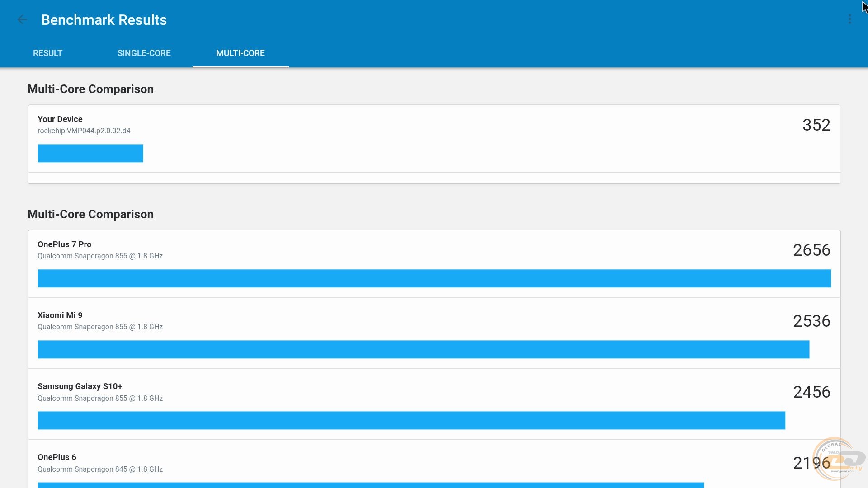Click the Samsung Galaxy S10+ score bar
Viewport: 868px width, 488px height.
411,420
